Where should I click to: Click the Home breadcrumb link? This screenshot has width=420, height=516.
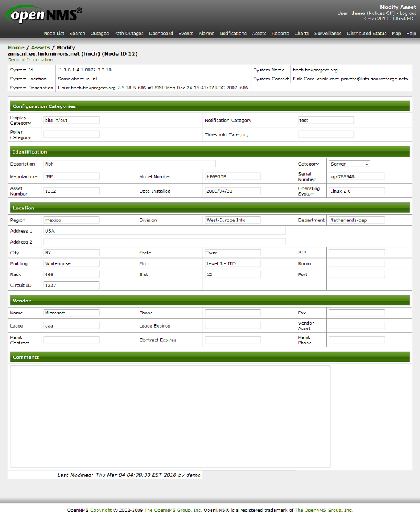[x=16, y=47]
